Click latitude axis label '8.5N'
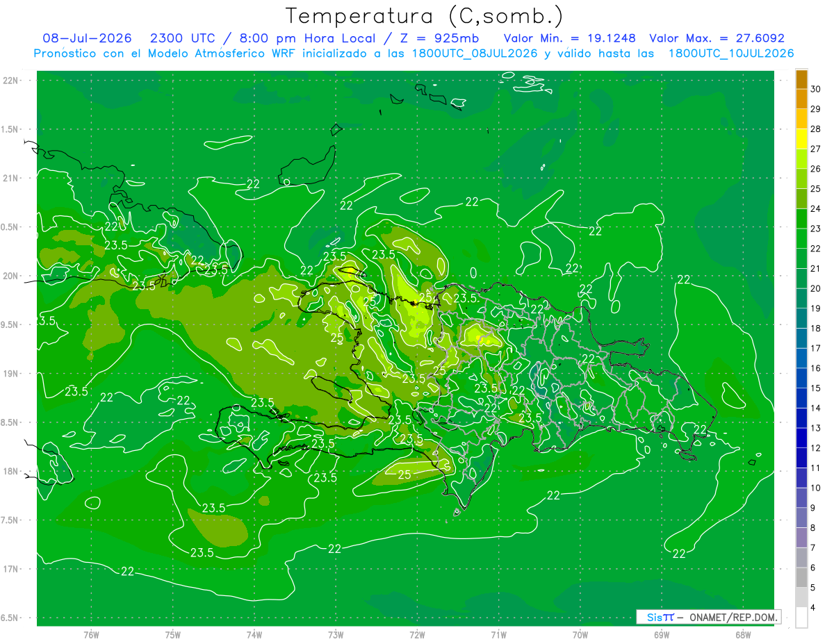Image resolution: width=834 pixels, height=644 pixels. pyautogui.click(x=10, y=422)
